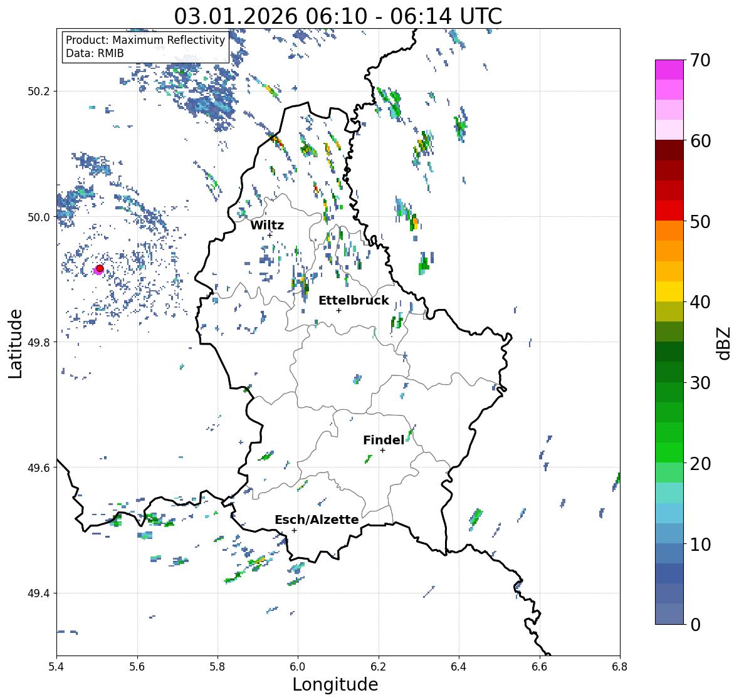Click the 60 tick label on colorbar
The width and height of the screenshot is (739, 700).
[x=700, y=141]
